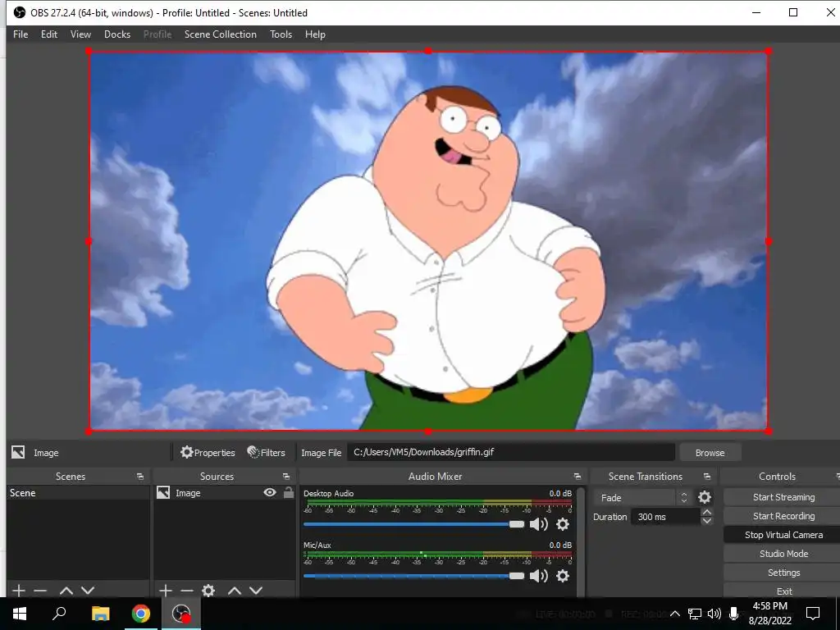Image resolution: width=840 pixels, height=630 pixels.
Task: Open the Docks menu
Action: click(117, 34)
